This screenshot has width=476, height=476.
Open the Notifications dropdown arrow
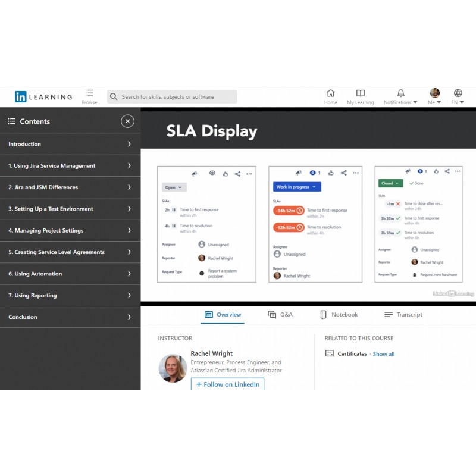coord(415,102)
